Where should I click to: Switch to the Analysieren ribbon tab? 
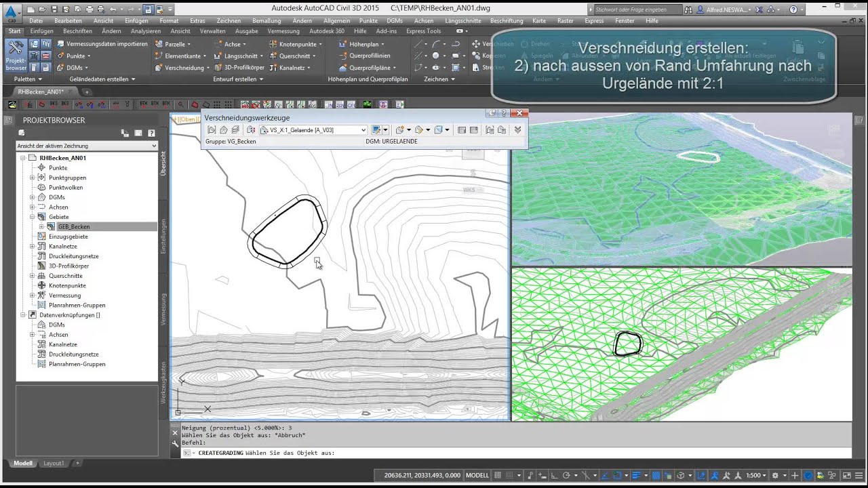coord(146,31)
